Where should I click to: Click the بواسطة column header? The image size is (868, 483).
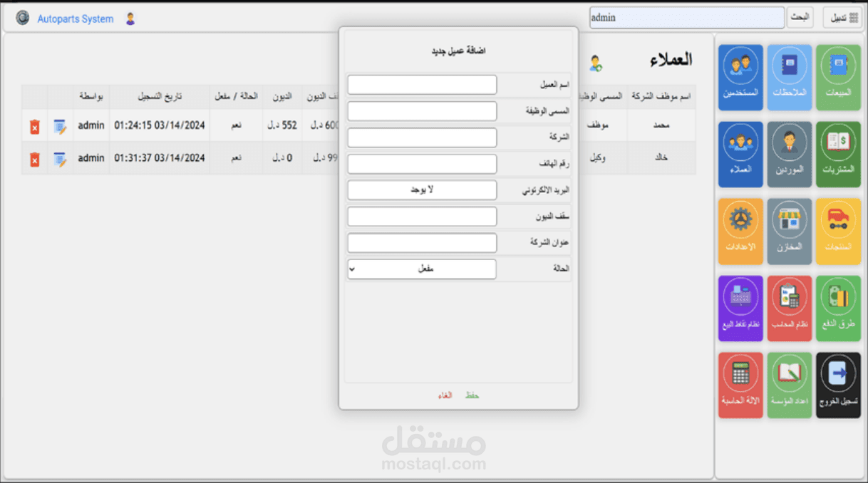pos(91,95)
